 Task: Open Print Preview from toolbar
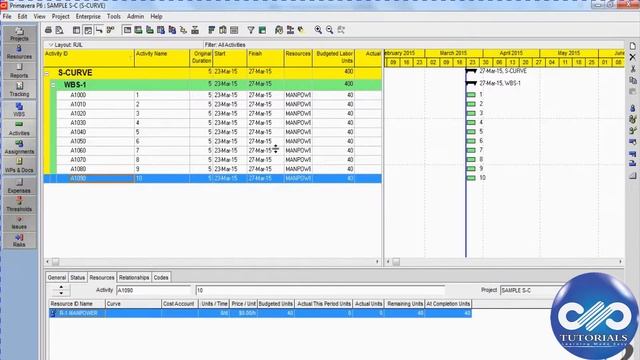(x=60, y=30)
